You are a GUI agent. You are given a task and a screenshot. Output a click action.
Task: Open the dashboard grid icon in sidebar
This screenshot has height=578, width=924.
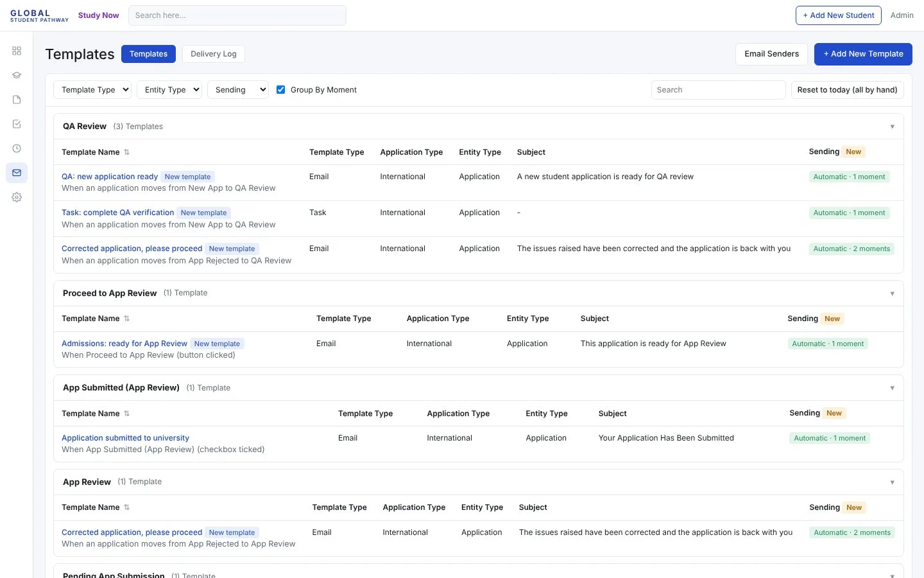click(17, 51)
